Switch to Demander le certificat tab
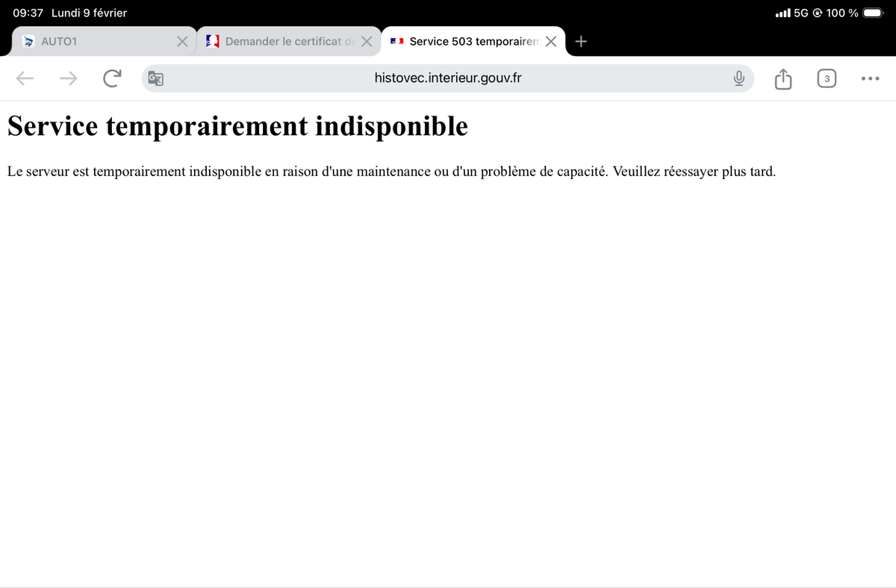The height and width of the screenshot is (588, 896). click(288, 41)
